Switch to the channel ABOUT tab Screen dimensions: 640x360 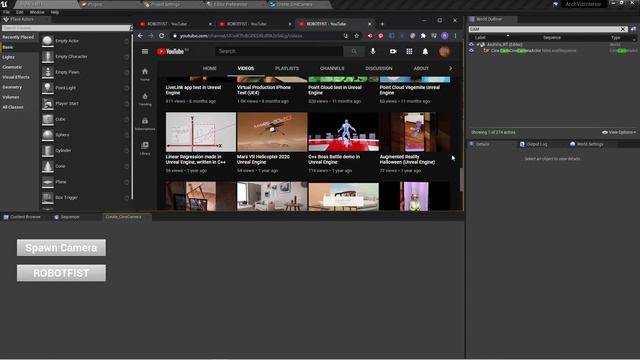click(421, 69)
